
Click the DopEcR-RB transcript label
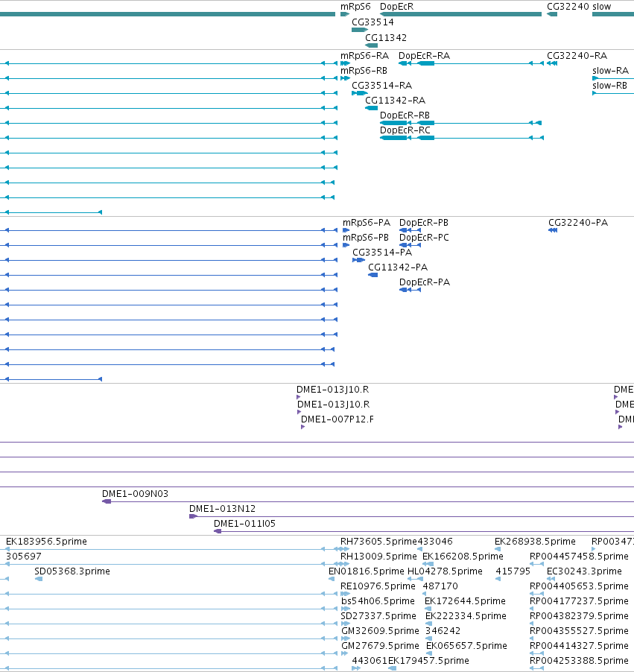(x=405, y=115)
